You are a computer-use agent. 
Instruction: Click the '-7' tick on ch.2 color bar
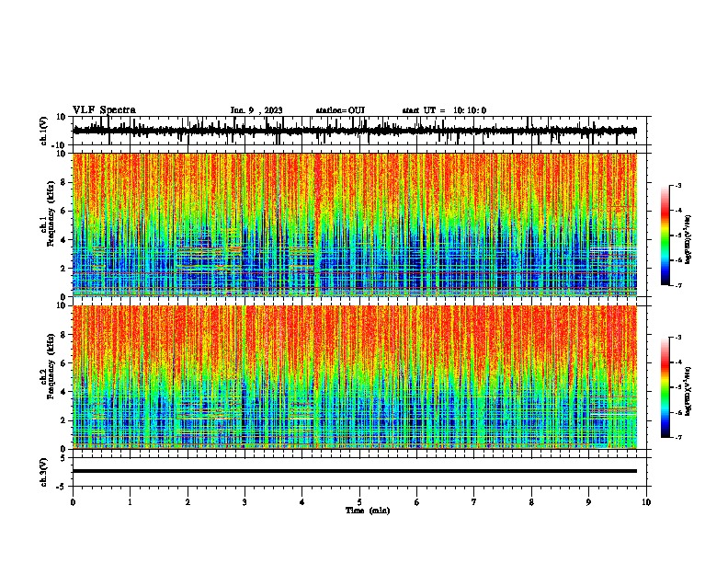[x=677, y=437]
